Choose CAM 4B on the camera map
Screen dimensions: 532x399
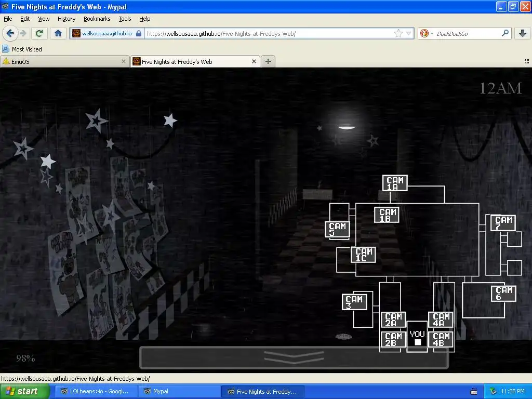click(x=441, y=339)
